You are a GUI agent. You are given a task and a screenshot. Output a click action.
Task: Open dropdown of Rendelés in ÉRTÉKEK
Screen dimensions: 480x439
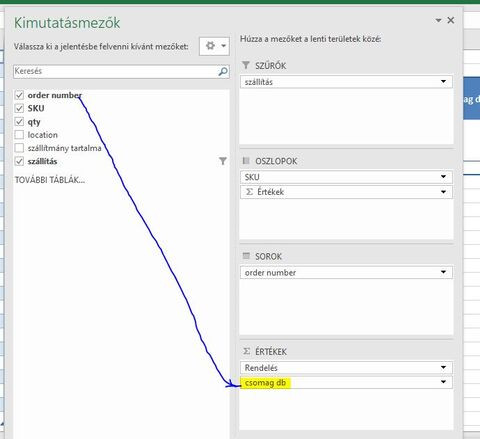tap(443, 368)
